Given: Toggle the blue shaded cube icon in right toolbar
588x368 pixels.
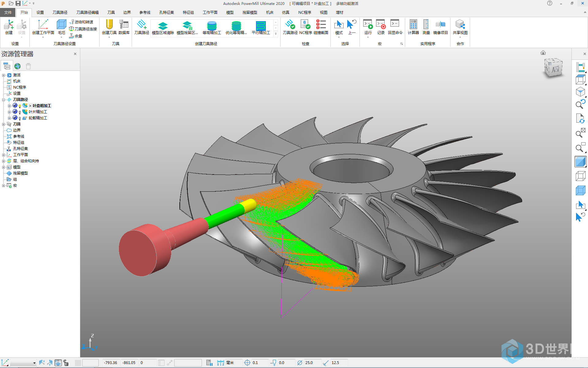Looking at the screenshot, I should click(580, 190).
